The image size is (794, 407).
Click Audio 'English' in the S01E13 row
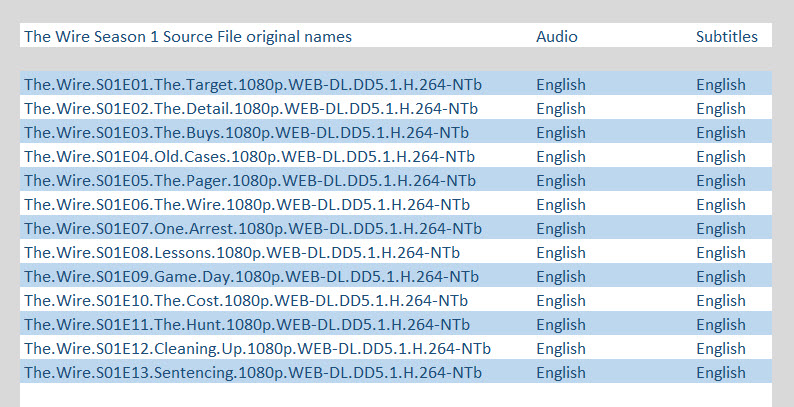pyautogui.click(x=561, y=373)
